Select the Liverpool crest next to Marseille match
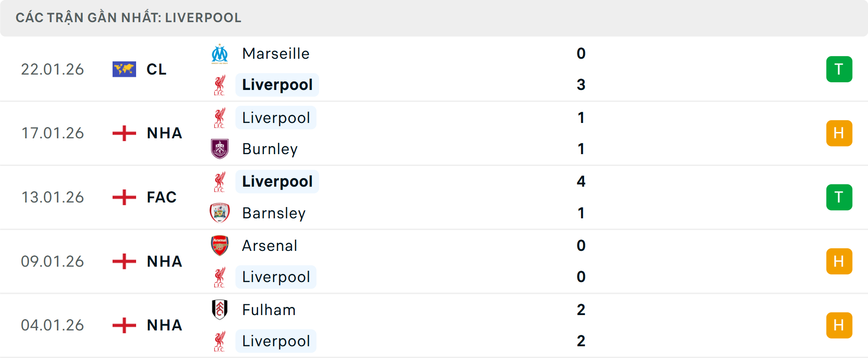 pos(220,85)
